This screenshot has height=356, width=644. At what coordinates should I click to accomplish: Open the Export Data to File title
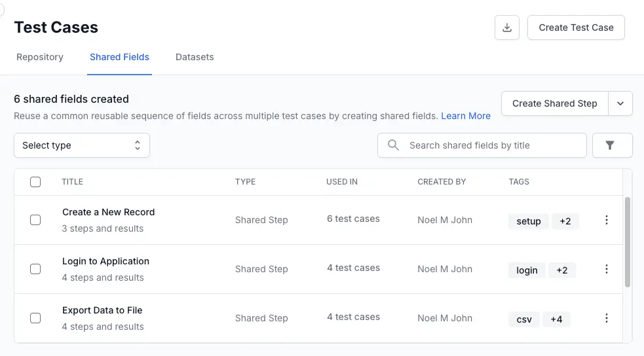tap(102, 310)
